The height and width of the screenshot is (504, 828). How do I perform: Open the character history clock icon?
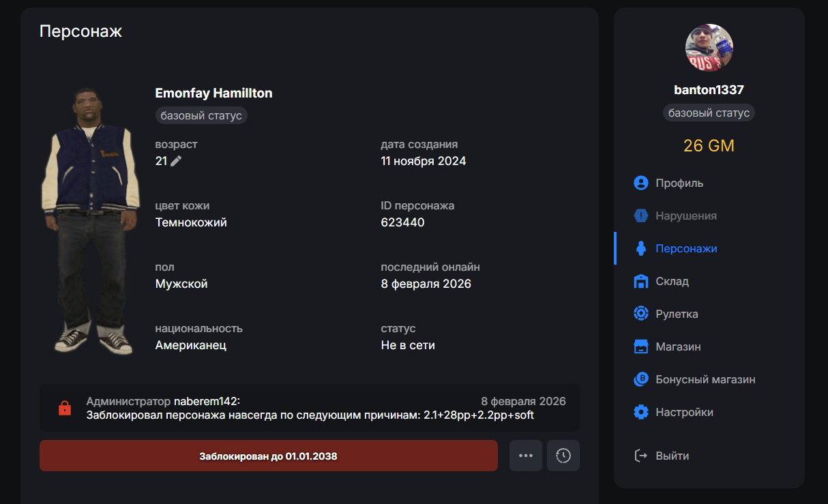(x=563, y=456)
